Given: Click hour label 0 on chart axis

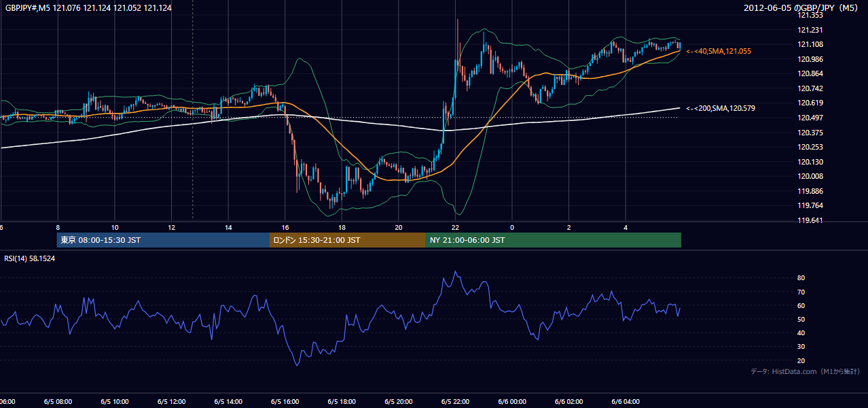Looking at the screenshot, I should tap(512, 228).
